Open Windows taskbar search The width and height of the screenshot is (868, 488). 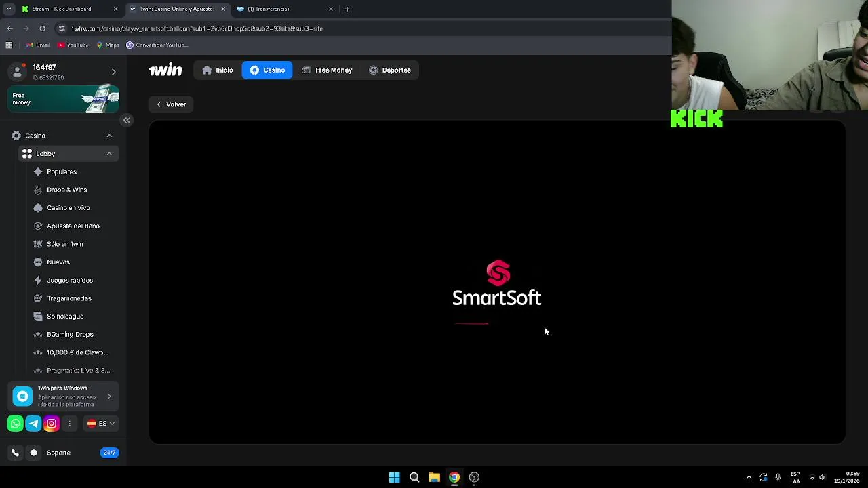click(414, 477)
